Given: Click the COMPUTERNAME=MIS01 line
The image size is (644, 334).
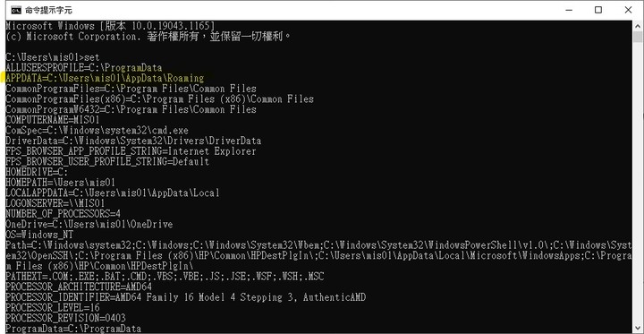Looking at the screenshot, I should click(53, 120).
